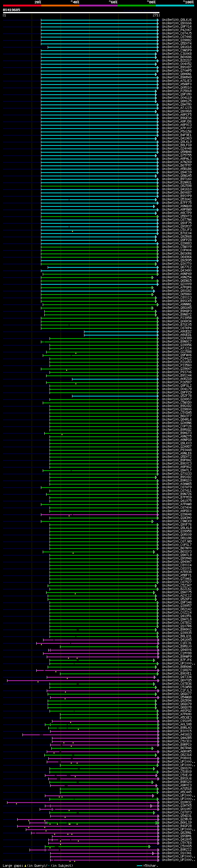Select the UniRef100_Q41616 label

pos(177,47)
